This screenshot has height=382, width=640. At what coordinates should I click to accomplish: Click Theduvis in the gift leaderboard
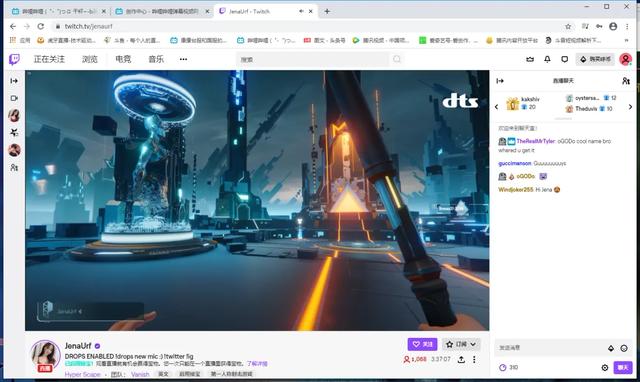pos(586,109)
